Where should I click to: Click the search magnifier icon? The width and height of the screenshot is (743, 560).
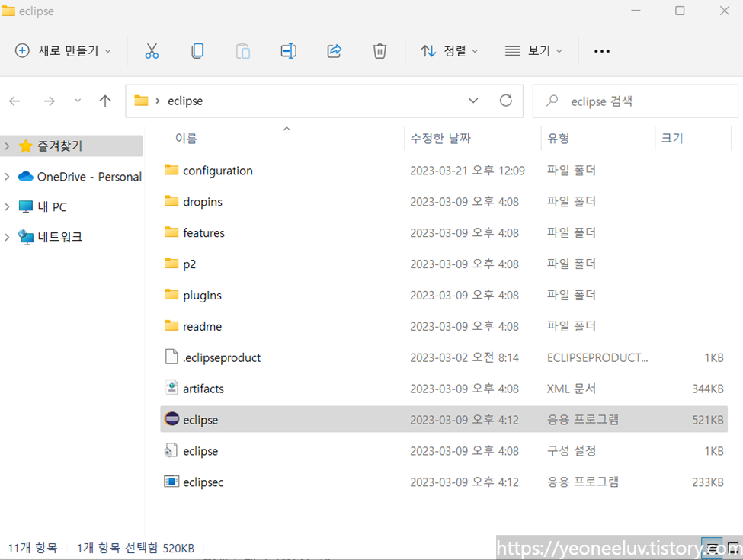point(552,101)
